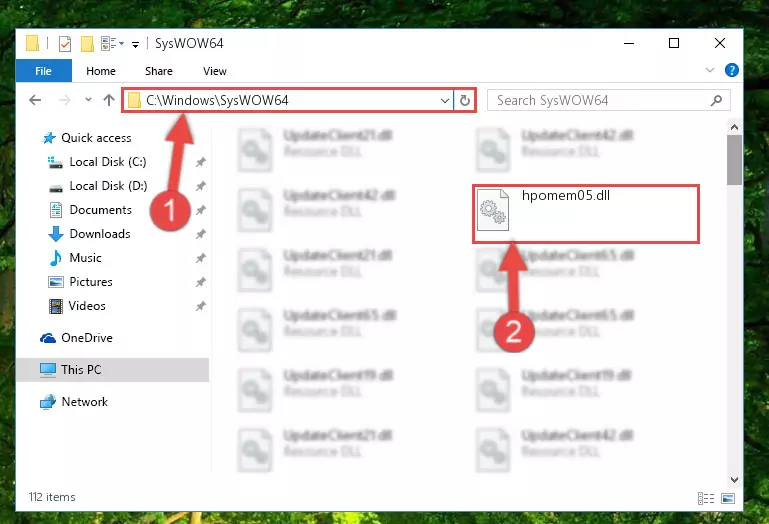Switch to the View ribbon tab

coord(215,71)
